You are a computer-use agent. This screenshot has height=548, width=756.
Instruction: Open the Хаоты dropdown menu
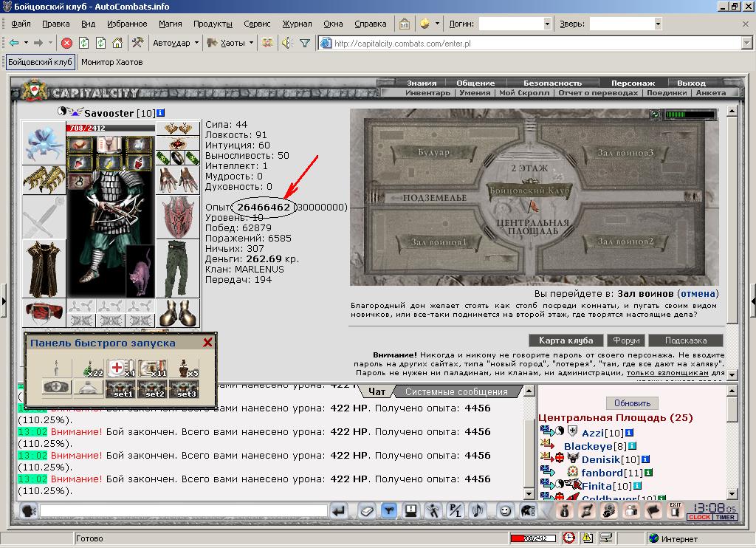click(x=251, y=43)
